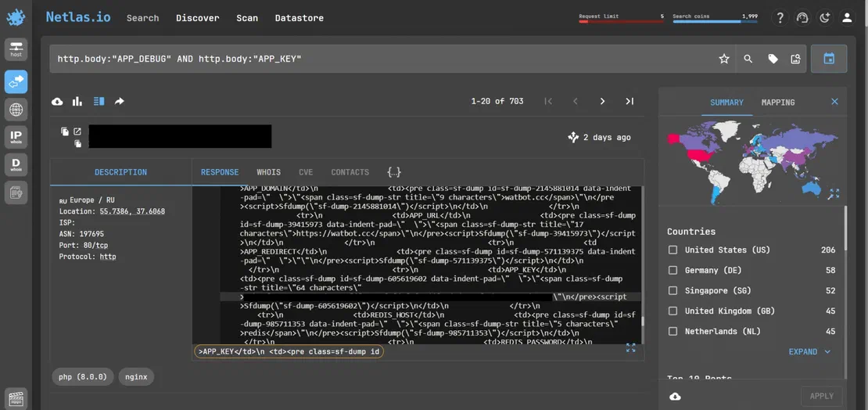This screenshot has height=410, width=868.
Task: Toggle the results list layout icon
Action: (99, 102)
